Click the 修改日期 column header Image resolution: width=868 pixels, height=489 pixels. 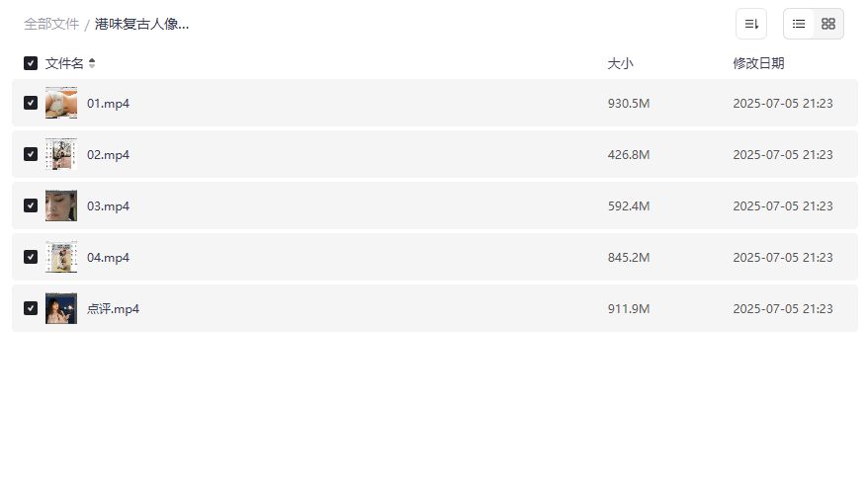coord(758,63)
